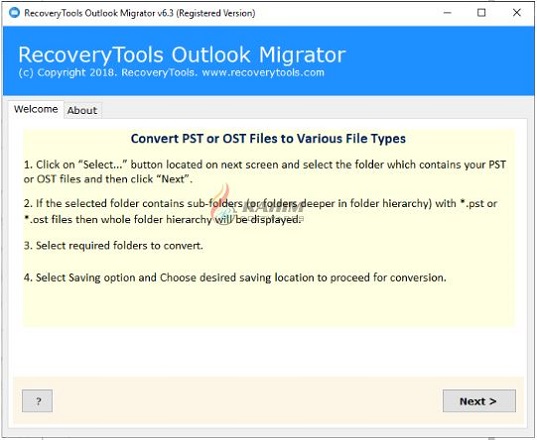Select the Welcome tab
This screenshot has height=440, width=537.
(36, 109)
